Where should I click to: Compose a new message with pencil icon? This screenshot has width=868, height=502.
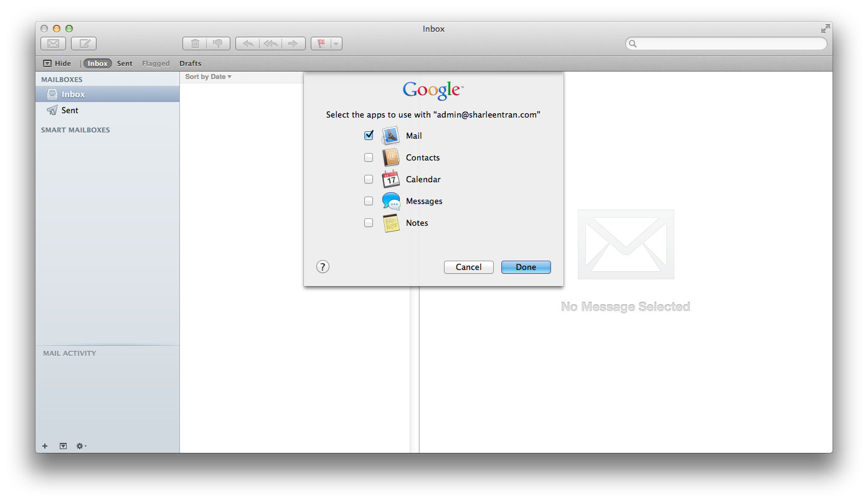[83, 44]
